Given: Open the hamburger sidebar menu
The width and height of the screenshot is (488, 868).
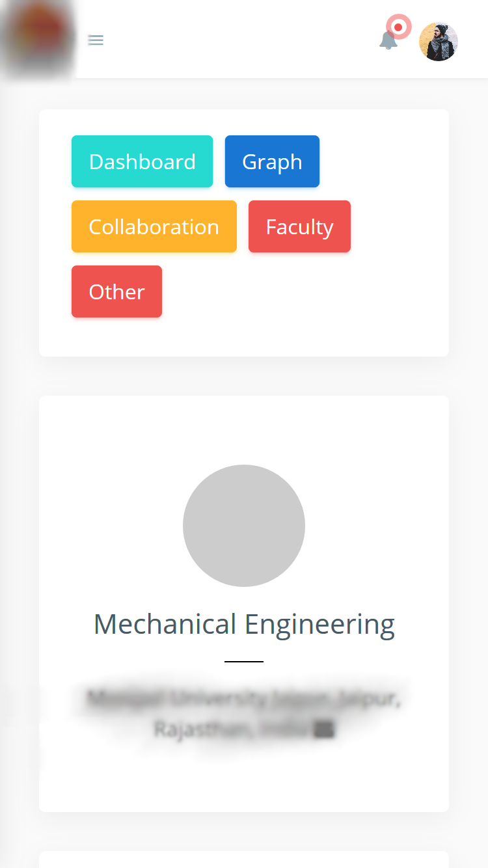Looking at the screenshot, I should pos(96,40).
